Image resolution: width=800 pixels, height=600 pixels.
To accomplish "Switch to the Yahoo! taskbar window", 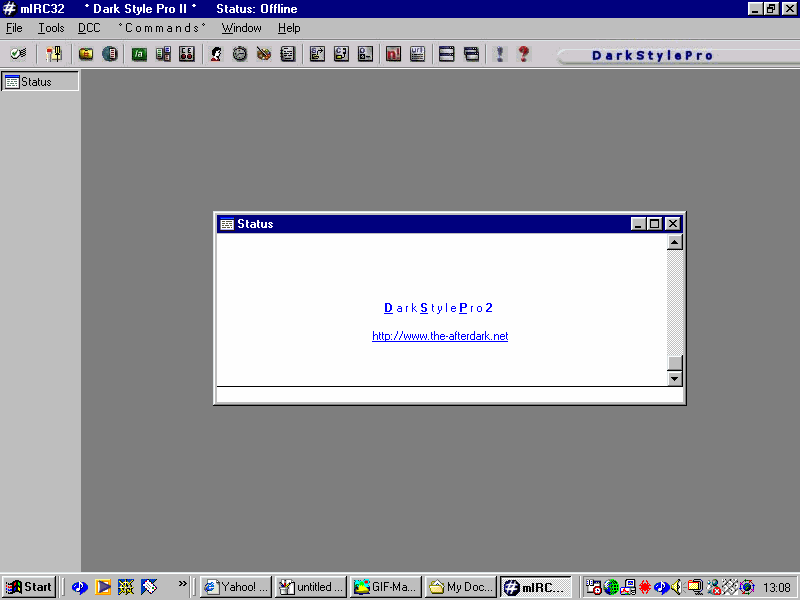I will pos(236,587).
